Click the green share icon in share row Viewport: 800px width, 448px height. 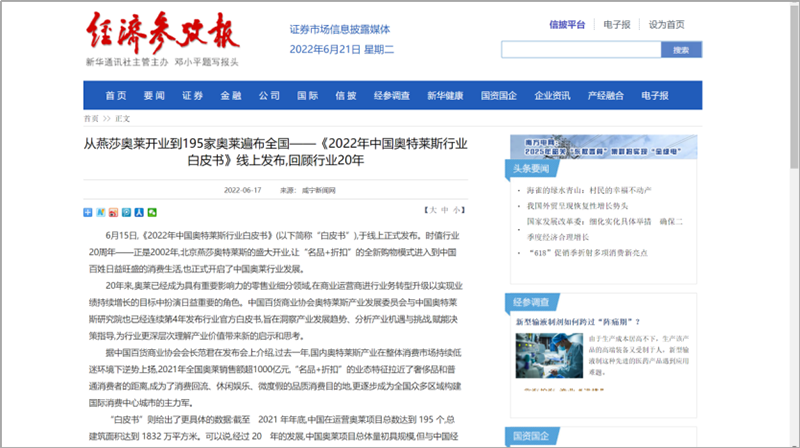pos(151,212)
